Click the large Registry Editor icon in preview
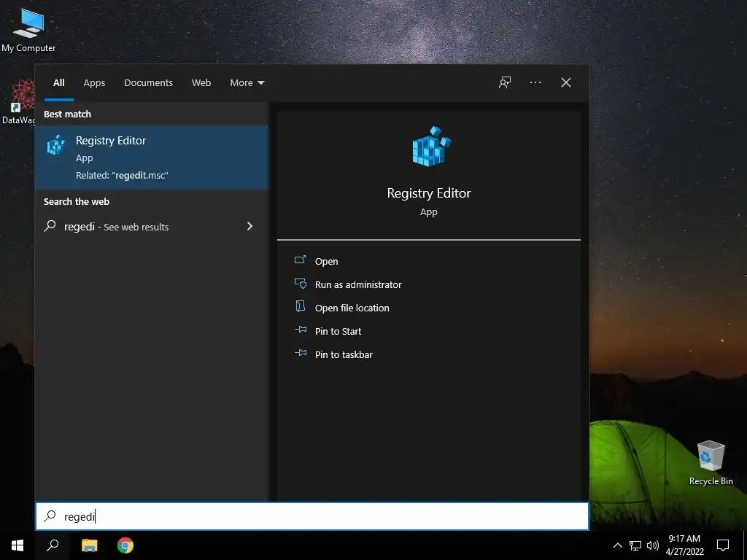Image resolution: width=747 pixels, height=560 pixels. 431,146
